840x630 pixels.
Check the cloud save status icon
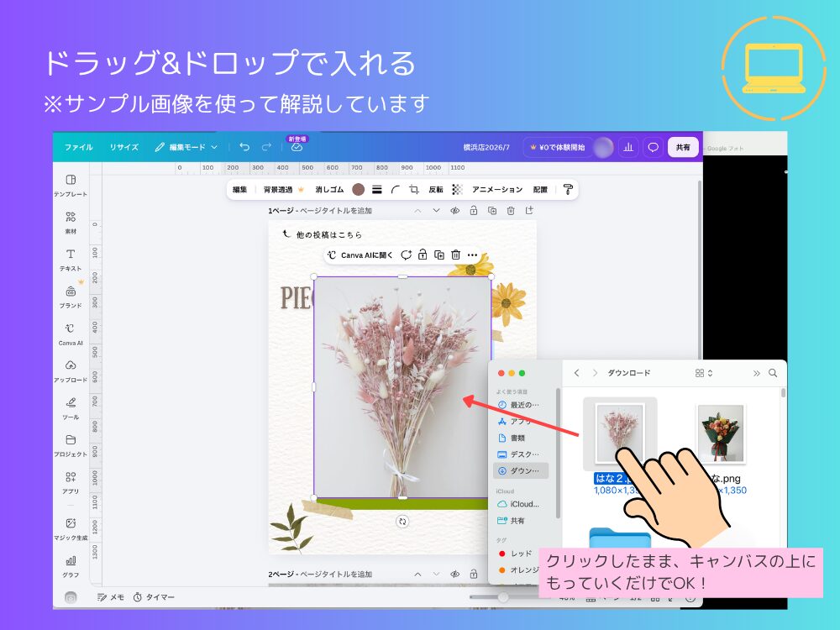[x=297, y=147]
